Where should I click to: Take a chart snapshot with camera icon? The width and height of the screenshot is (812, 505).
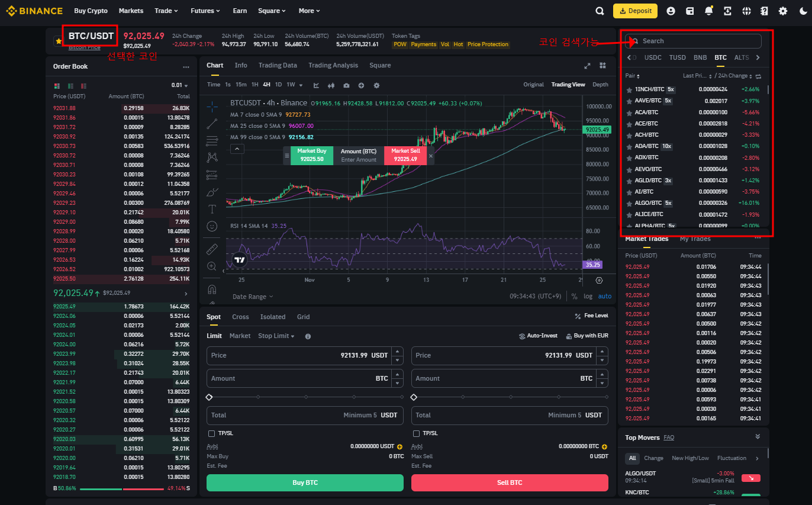tap(346, 85)
